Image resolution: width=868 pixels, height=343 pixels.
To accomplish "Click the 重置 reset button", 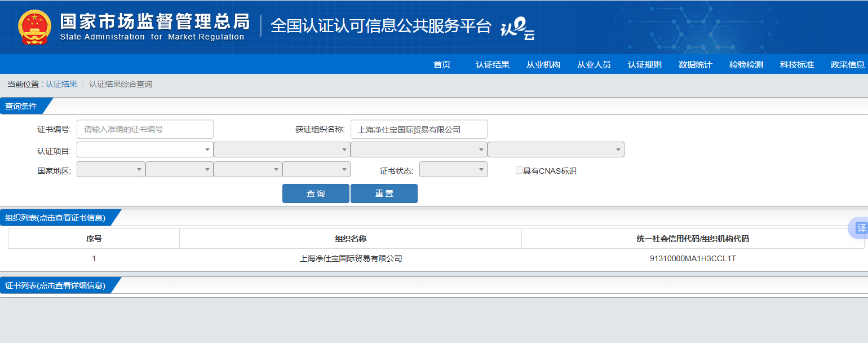I will point(384,194).
